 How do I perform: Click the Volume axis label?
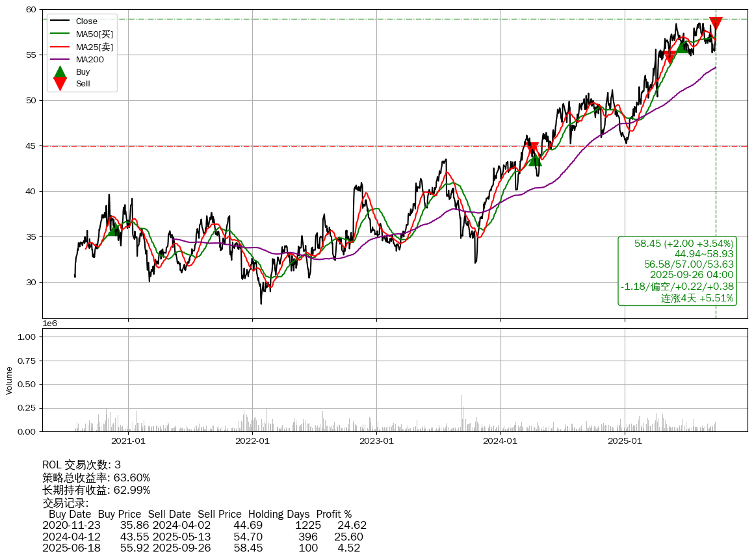[x=9, y=380]
